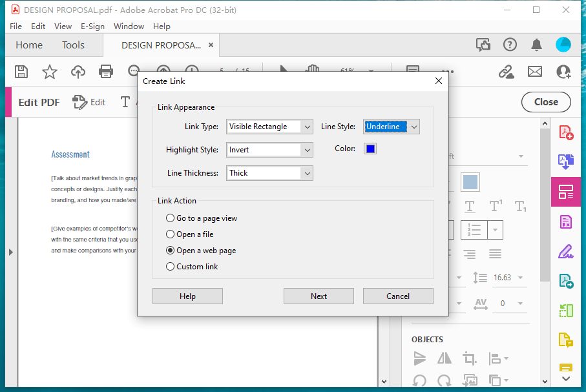This screenshot has width=586, height=392.
Task: Click the blue link Color swatch
Action: tap(370, 149)
